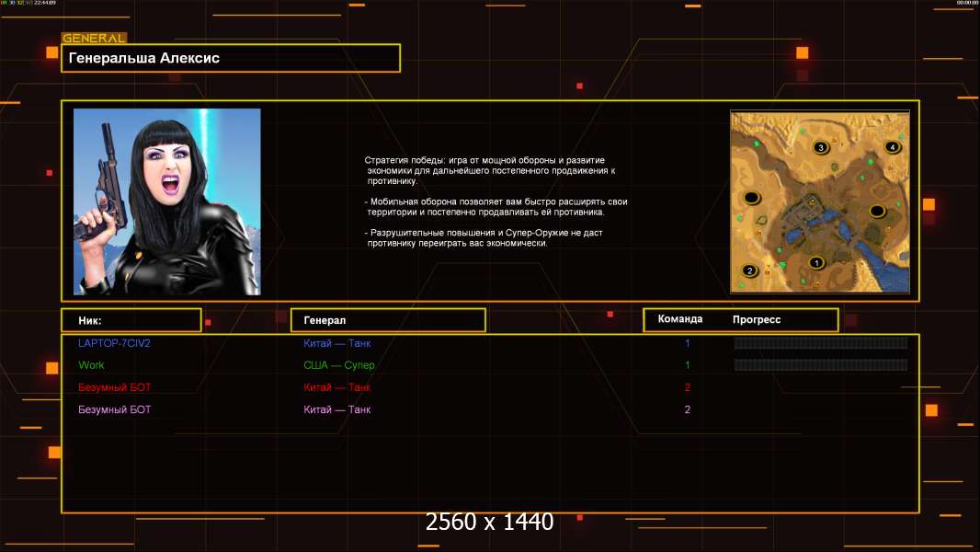Click the blue Китай — Танк general entry

336,343
